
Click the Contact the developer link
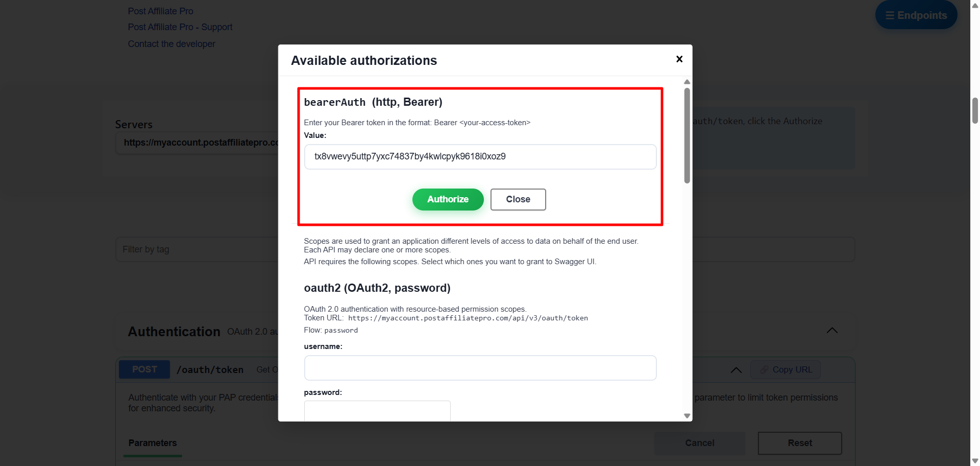[171, 44]
